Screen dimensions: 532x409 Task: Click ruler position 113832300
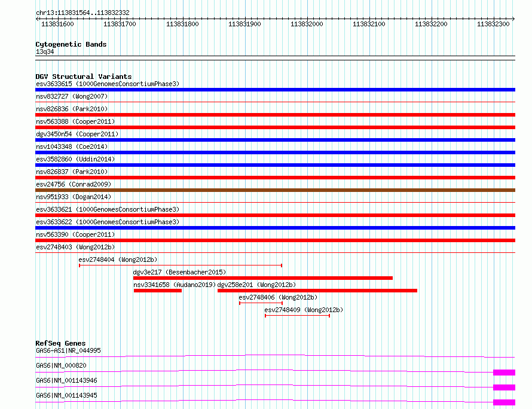(x=493, y=24)
